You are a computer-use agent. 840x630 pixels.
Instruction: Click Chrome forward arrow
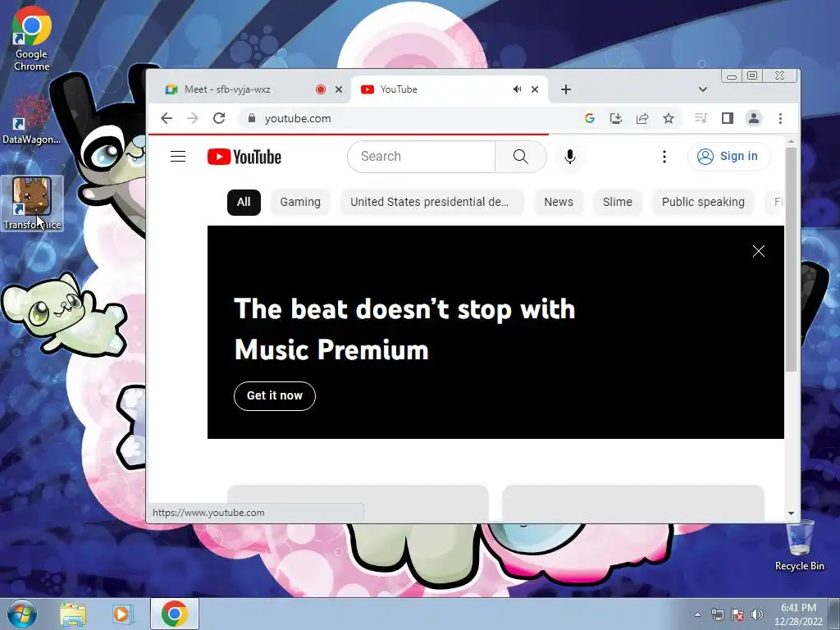click(x=193, y=118)
